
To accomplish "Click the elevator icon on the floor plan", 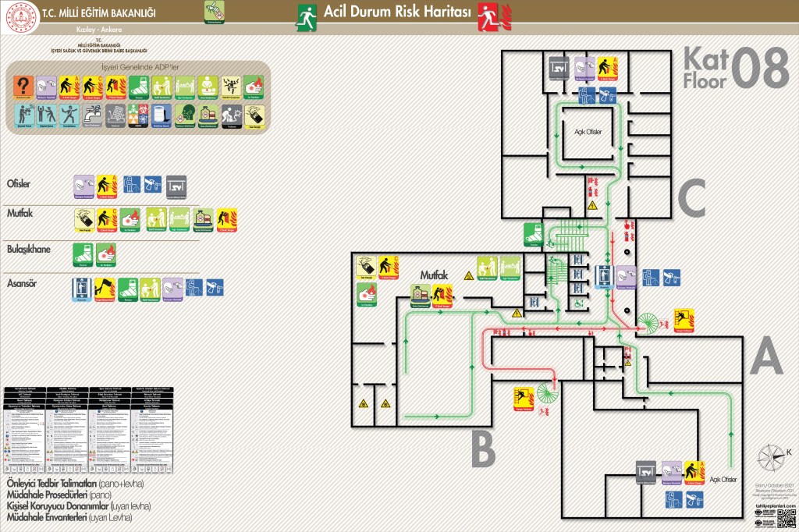I will pos(603,275).
